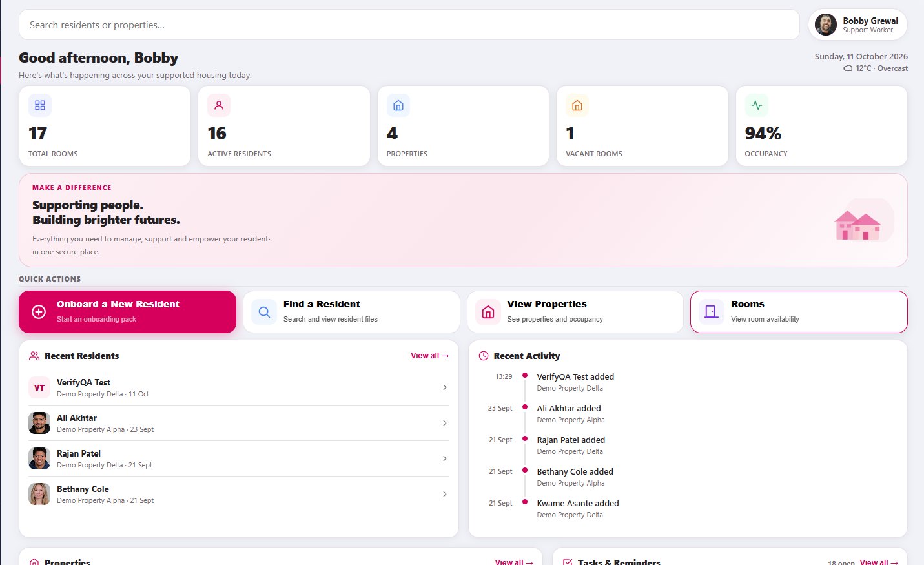
Task: Click the Active Residents person icon
Action: tap(219, 105)
